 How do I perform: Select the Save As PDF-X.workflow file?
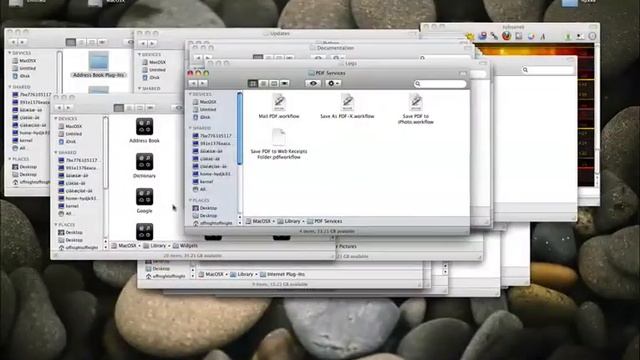347,106
